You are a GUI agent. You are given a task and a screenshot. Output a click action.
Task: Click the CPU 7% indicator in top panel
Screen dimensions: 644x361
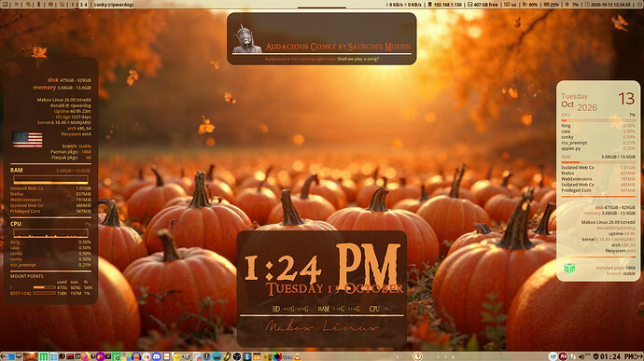(x=572, y=5)
